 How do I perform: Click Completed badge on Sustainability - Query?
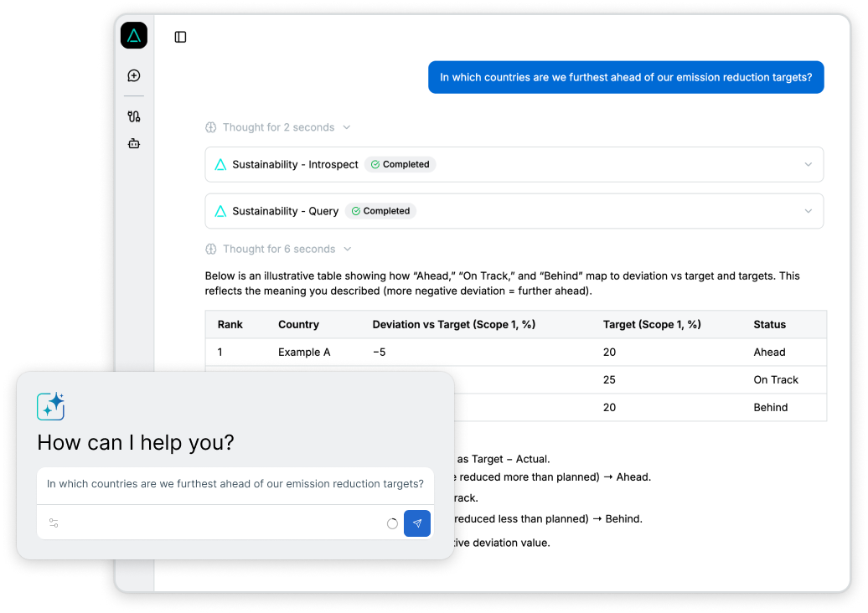point(380,211)
